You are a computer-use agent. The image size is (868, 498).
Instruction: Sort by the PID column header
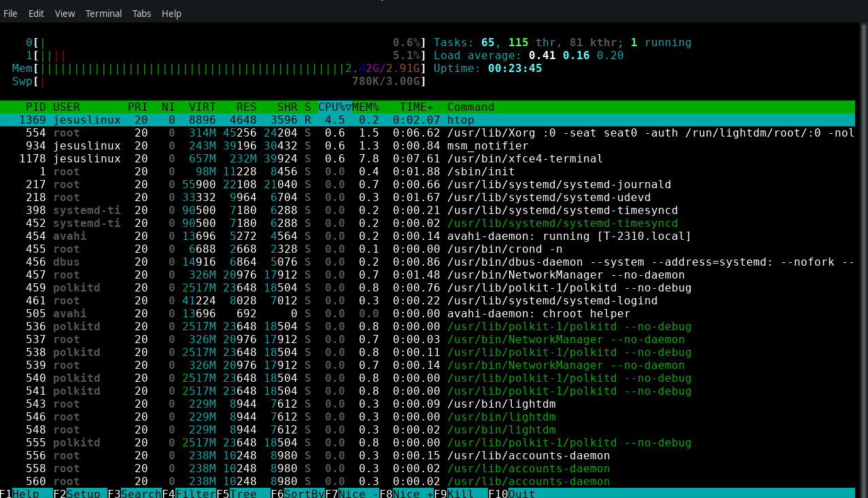click(x=36, y=107)
